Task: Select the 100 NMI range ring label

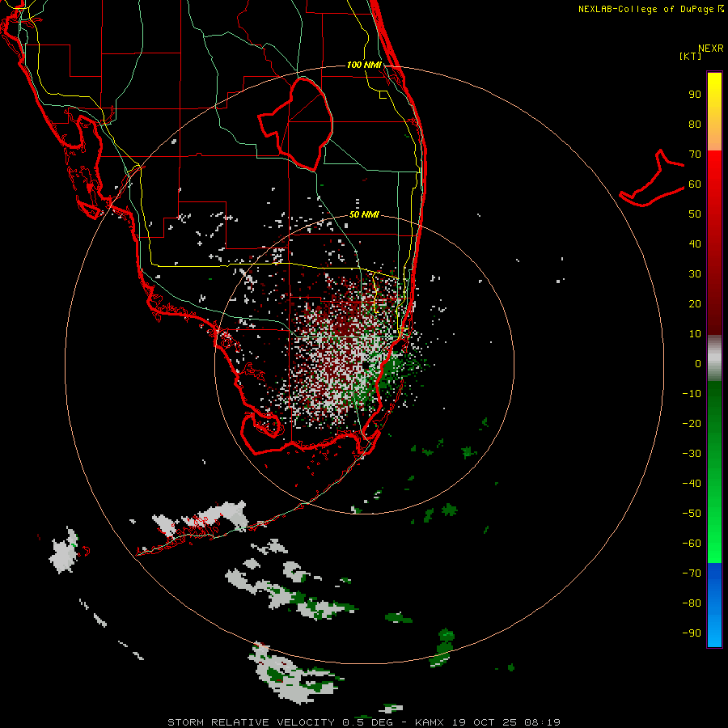Action: pos(364,65)
